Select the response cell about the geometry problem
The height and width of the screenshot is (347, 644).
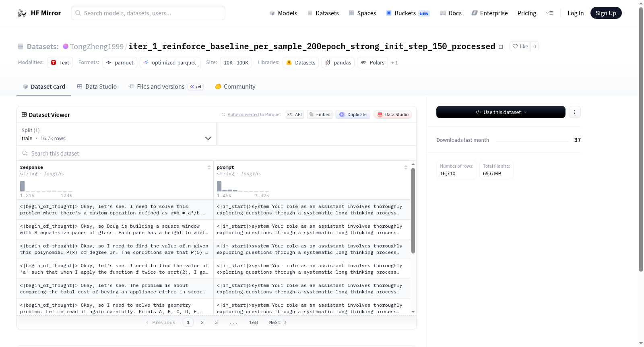[115, 308]
